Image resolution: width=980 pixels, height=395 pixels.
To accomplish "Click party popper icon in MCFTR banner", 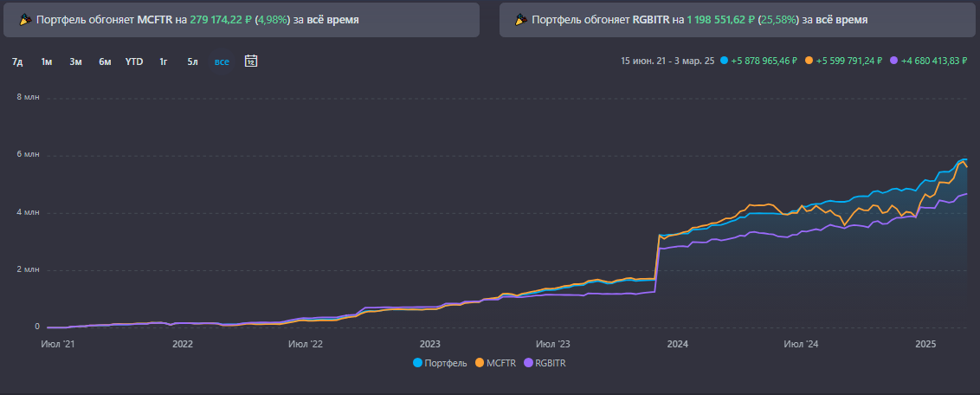I will click(27, 20).
